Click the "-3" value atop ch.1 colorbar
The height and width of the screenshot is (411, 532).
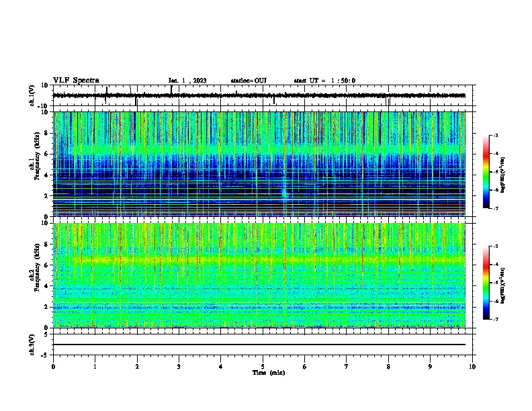coord(495,135)
